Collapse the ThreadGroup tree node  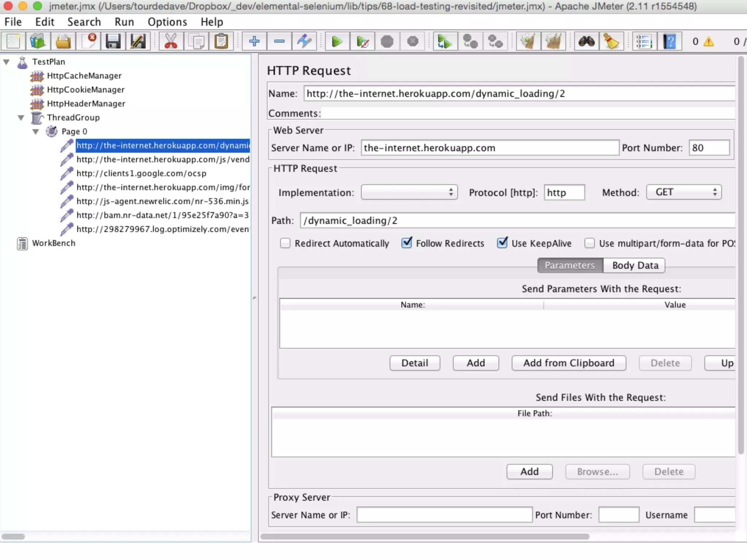tap(21, 118)
